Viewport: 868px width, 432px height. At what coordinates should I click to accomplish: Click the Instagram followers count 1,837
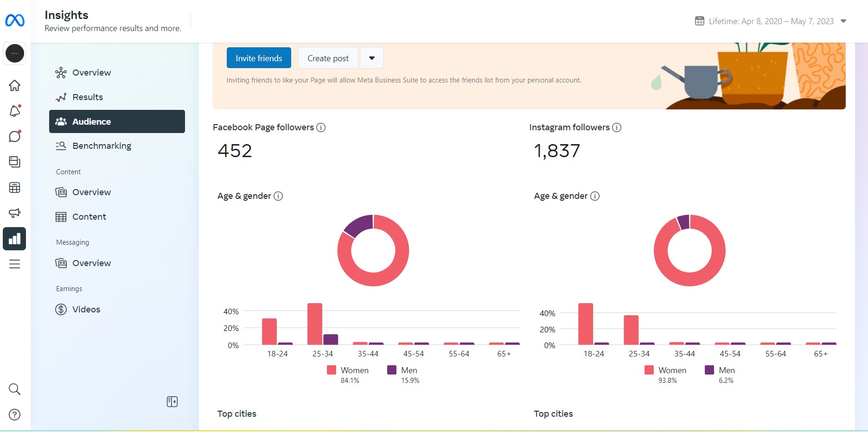[557, 151]
